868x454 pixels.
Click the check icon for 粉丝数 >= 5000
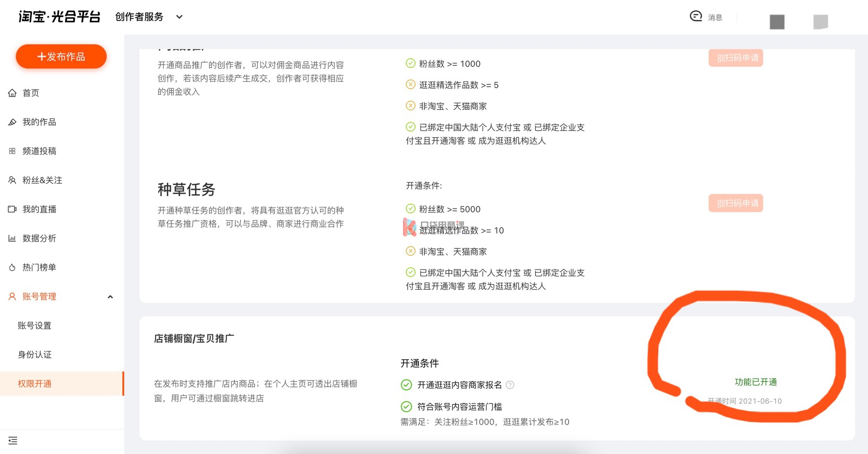point(411,209)
